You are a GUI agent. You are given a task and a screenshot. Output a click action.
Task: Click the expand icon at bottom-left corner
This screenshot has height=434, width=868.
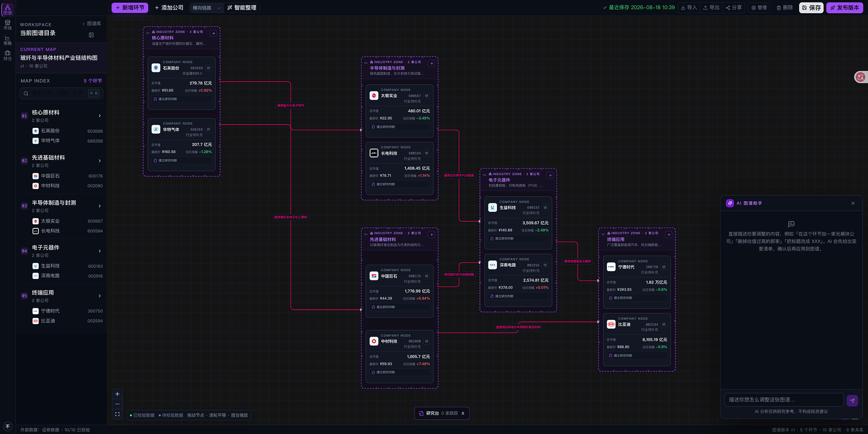(8, 426)
